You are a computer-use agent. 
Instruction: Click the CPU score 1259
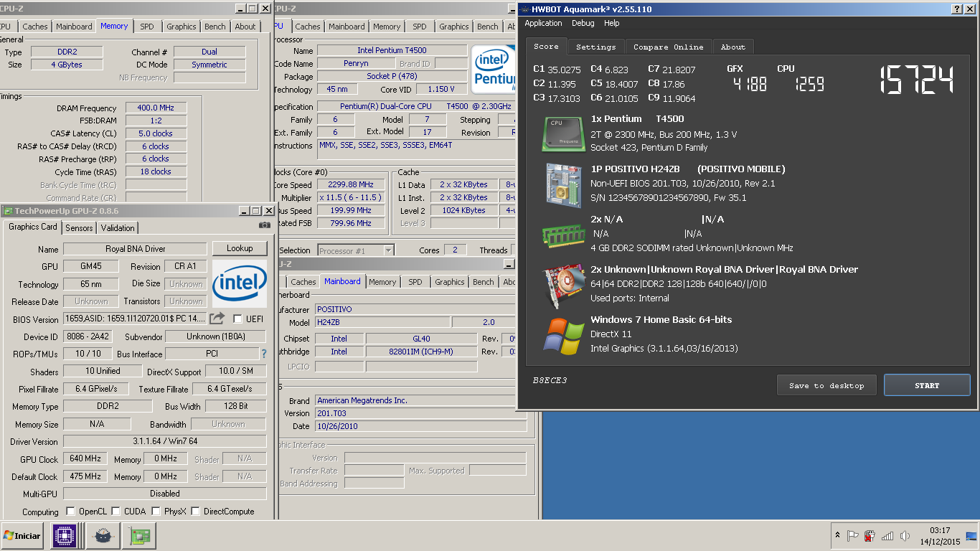click(x=809, y=85)
